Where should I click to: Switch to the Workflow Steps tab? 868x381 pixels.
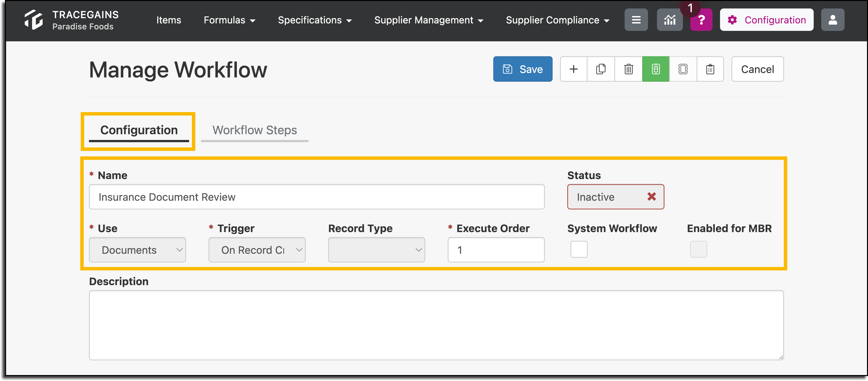pos(255,130)
